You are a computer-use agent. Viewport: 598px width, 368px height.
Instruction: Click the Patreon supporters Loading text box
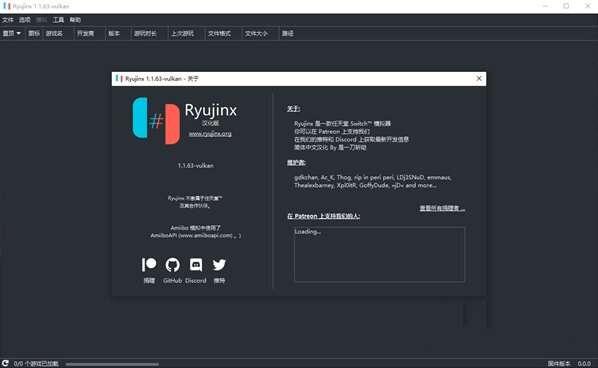379,254
